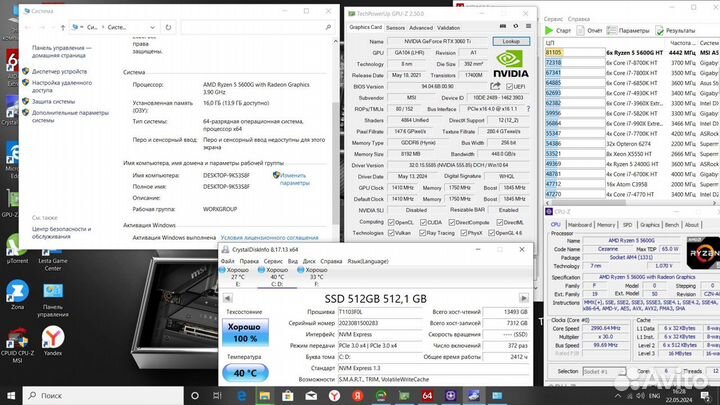Open Bench tab in CPU-Z
The width and height of the screenshot is (720, 405).
tap(671, 225)
